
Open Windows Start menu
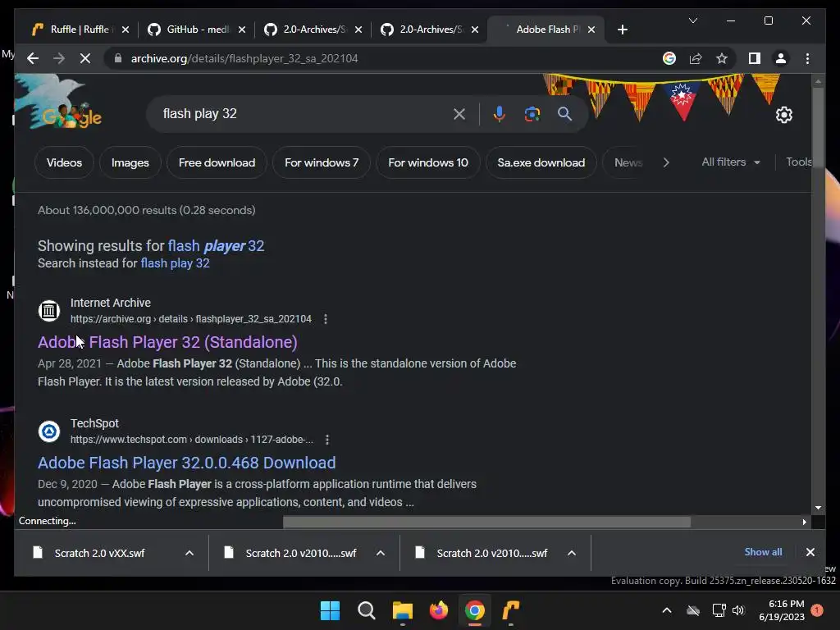pos(330,610)
